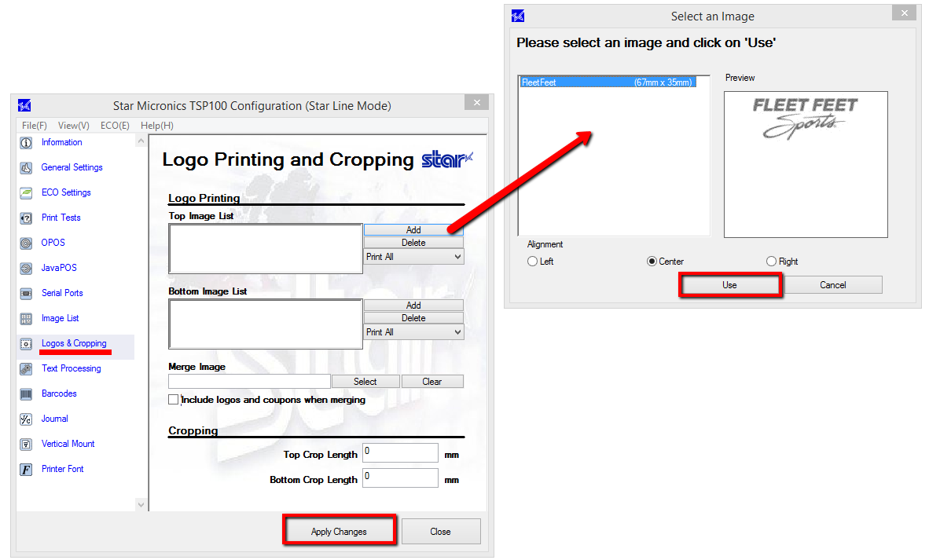929x560 pixels.
Task: Click Select for Merge Image
Action: [x=365, y=382]
